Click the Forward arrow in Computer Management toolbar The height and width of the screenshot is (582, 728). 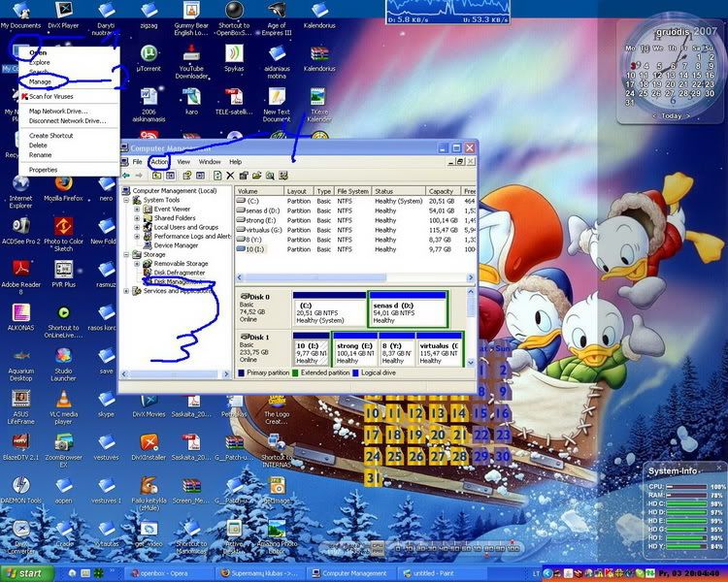pyautogui.click(x=139, y=176)
